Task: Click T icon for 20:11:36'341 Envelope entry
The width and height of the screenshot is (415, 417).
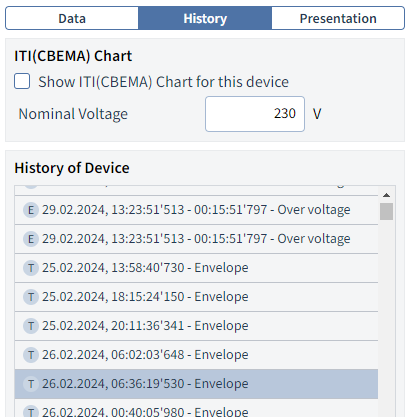Action: (31, 326)
